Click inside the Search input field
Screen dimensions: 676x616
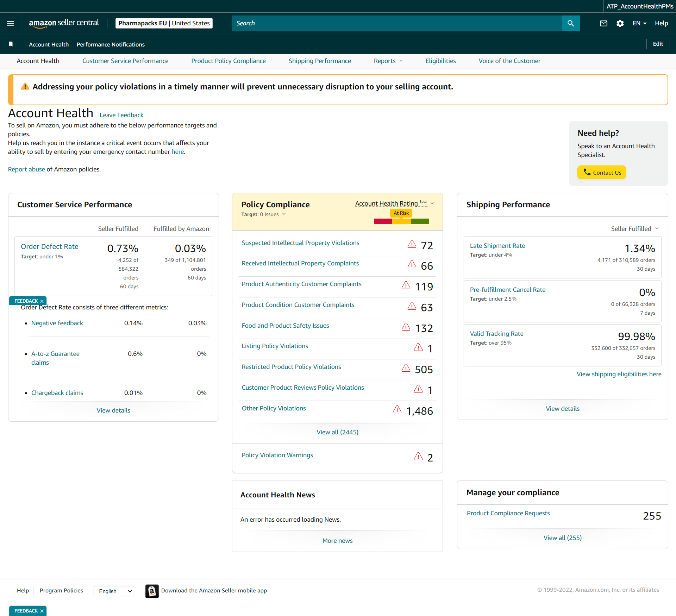click(x=387, y=23)
